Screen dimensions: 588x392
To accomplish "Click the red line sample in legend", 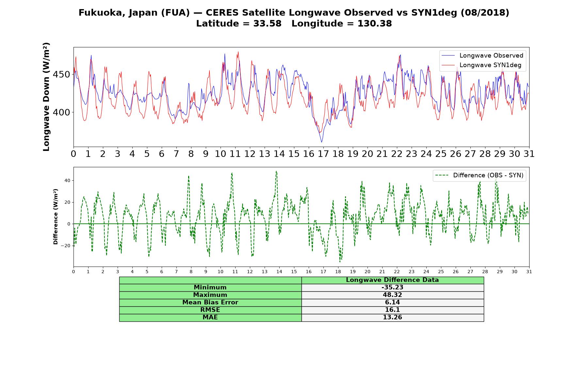I will click(448, 65).
